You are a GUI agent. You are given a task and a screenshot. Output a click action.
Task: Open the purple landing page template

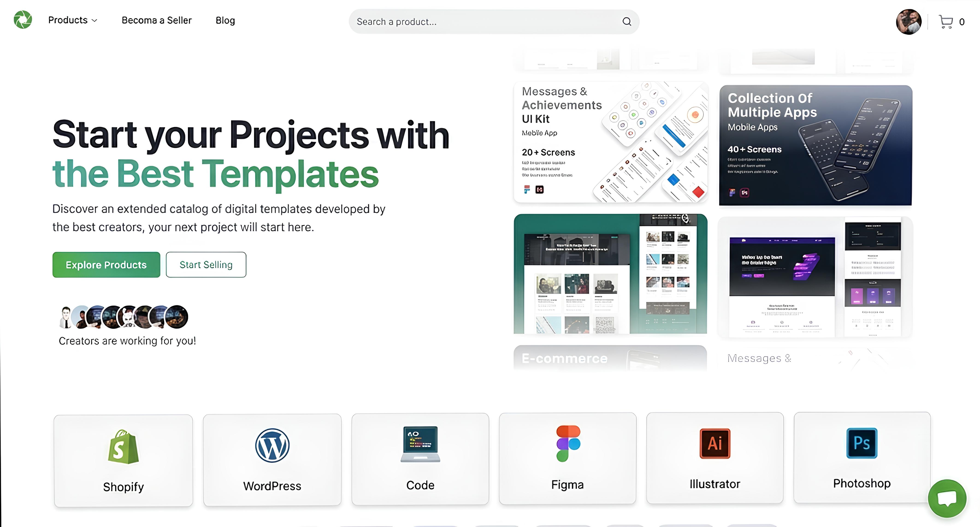point(815,277)
